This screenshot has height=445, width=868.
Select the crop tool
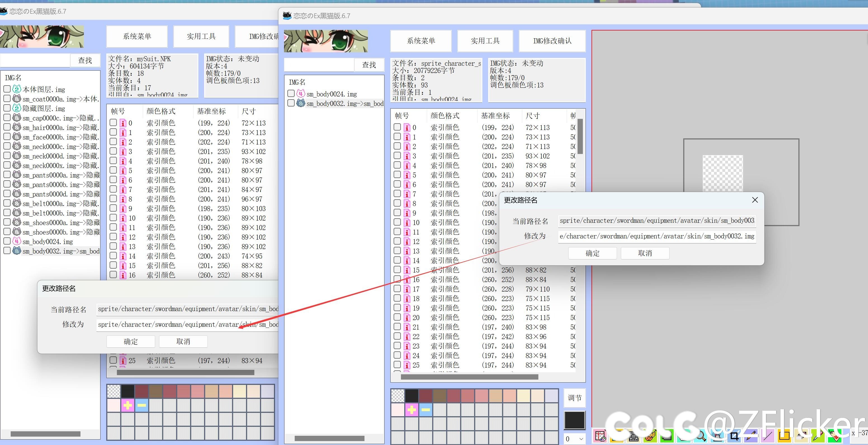(x=734, y=436)
